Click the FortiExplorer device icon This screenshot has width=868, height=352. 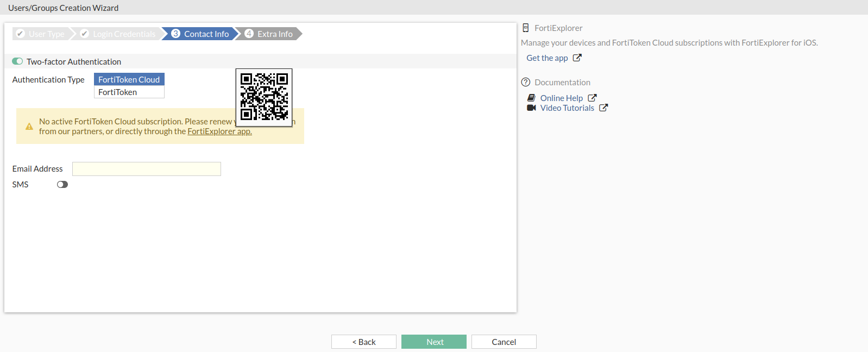pyautogui.click(x=526, y=28)
